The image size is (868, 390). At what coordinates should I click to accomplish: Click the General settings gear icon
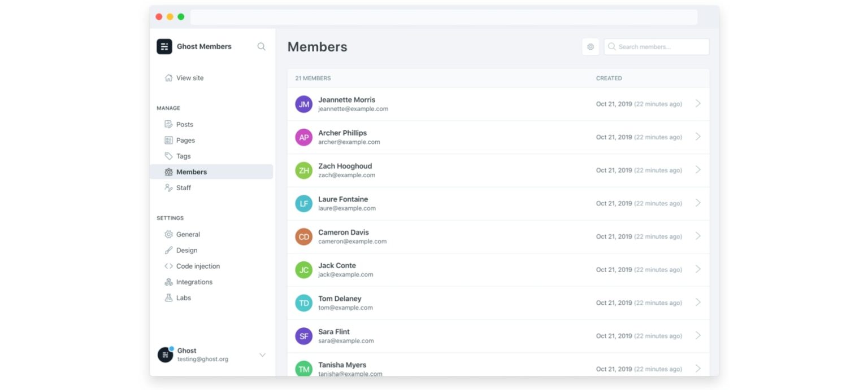pyautogui.click(x=168, y=234)
